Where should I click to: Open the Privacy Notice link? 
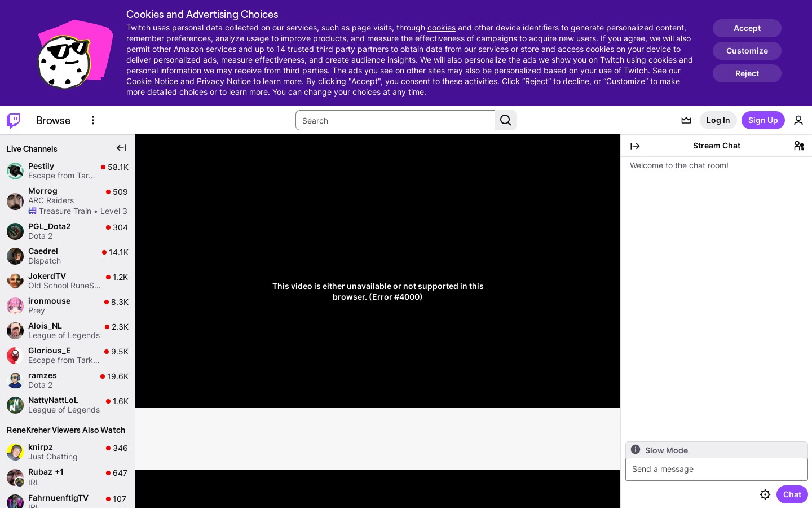coord(223,81)
